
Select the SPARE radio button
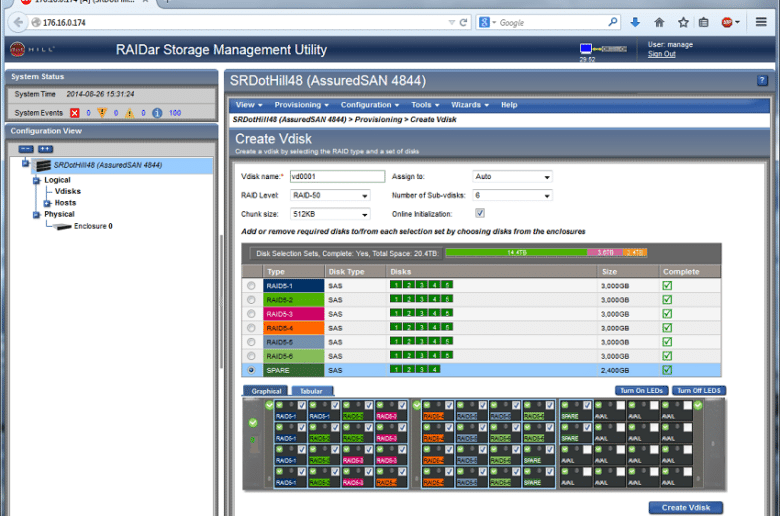[251, 370]
